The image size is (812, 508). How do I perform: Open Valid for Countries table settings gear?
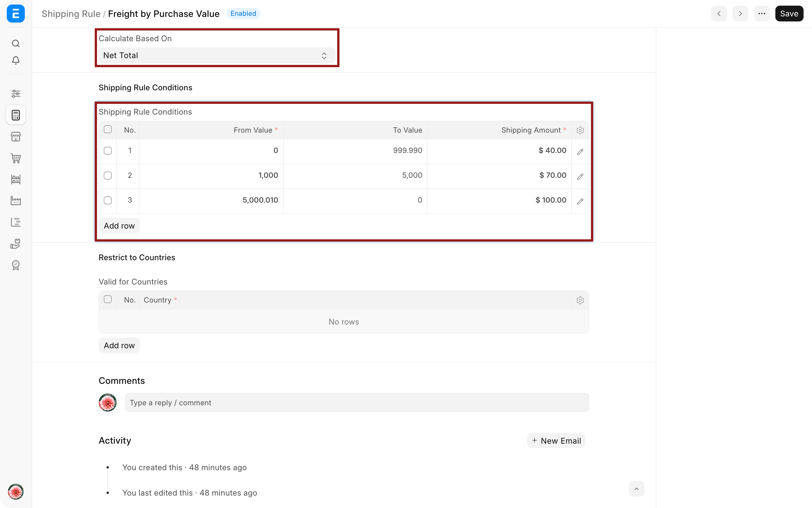pyautogui.click(x=580, y=300)
